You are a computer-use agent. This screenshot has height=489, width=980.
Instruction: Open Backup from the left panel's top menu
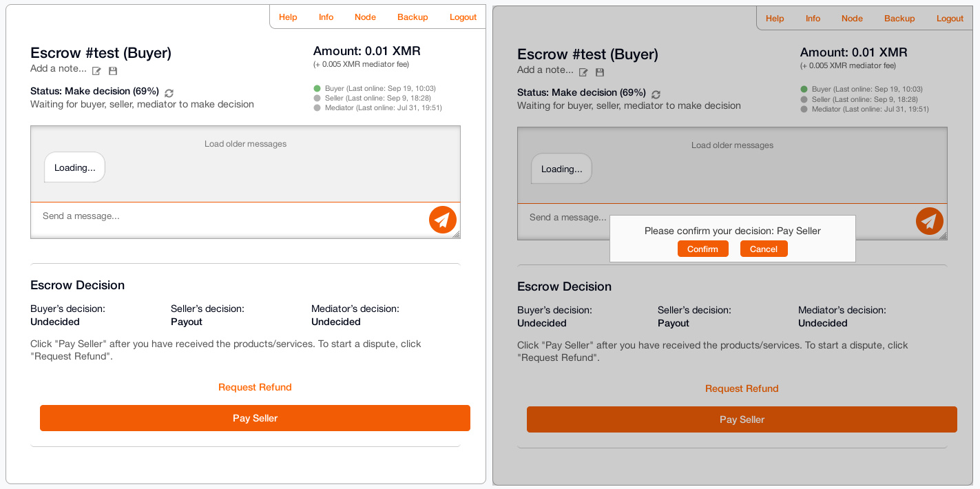(x=413, y=17)
